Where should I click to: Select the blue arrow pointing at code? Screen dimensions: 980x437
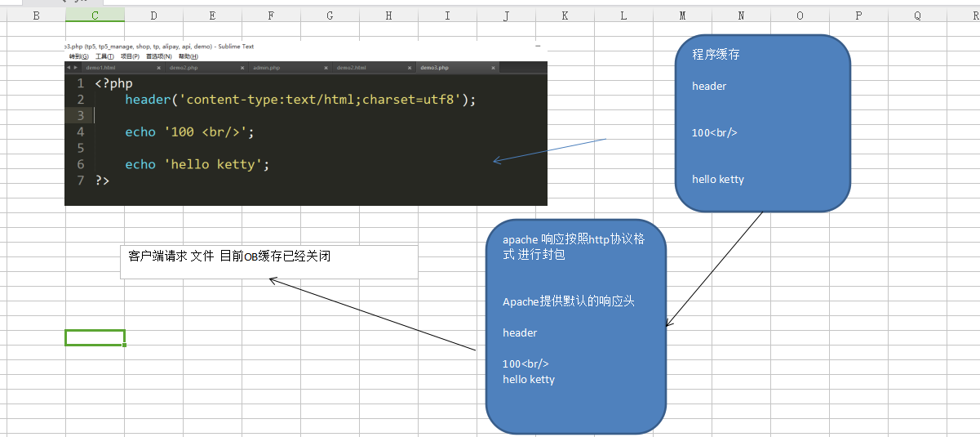coord(549,150)
